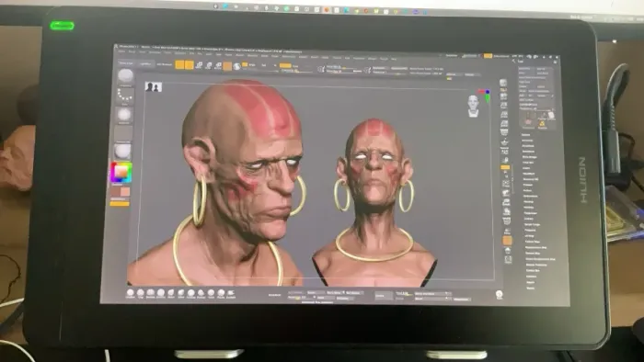Toggle the Transp transparency button in right shelf

point(507,232)
